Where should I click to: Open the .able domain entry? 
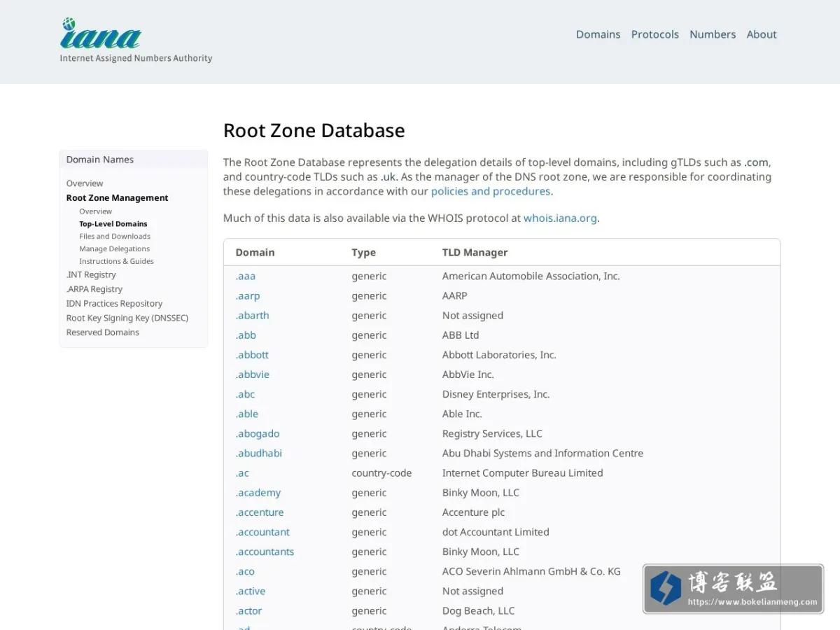click(x=247, y=414)
